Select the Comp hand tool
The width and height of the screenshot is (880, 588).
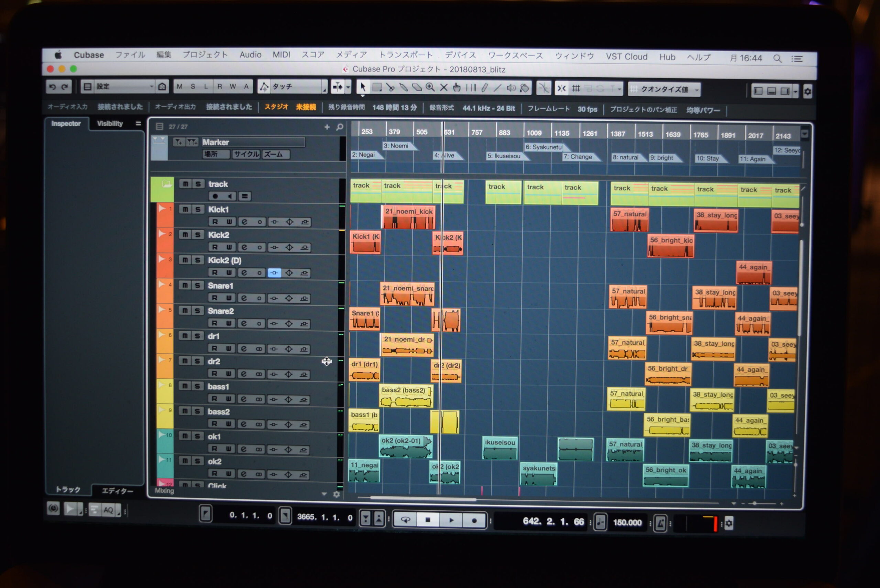point(456,88)
